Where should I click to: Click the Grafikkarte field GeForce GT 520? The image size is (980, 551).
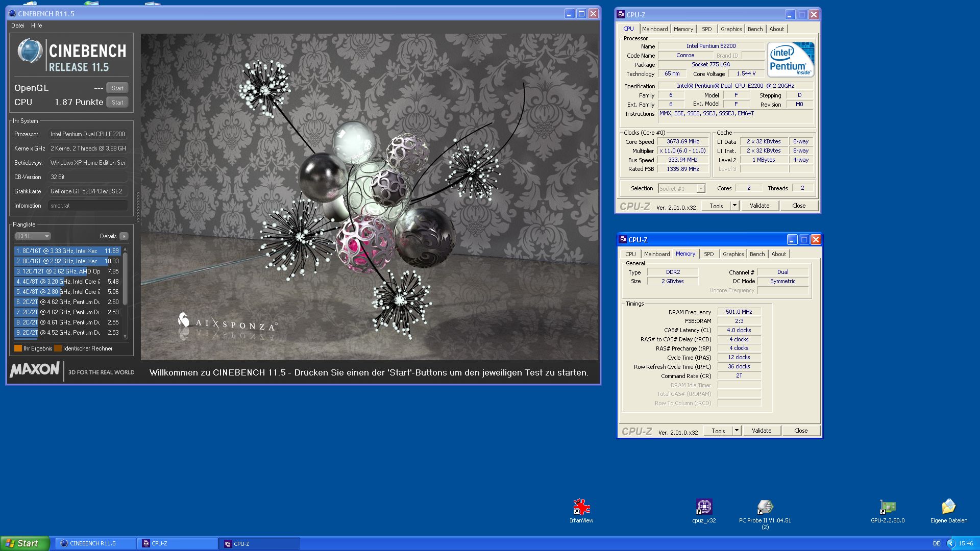click(x=88, y=191)
